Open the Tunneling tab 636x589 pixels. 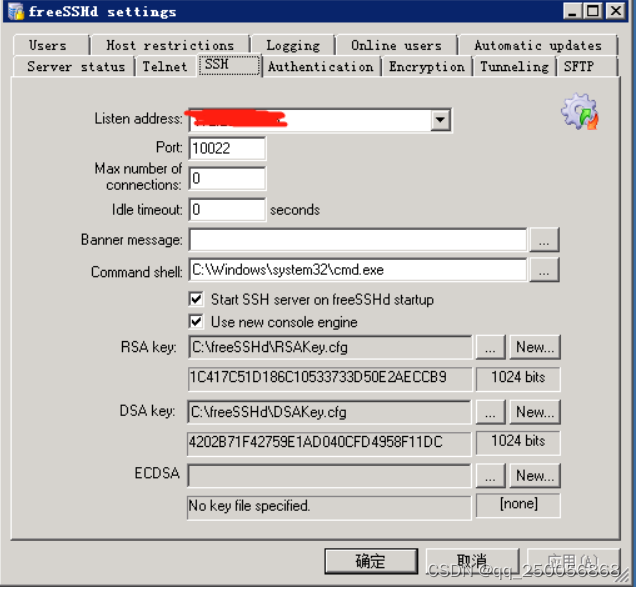click(x=514, y=67)
